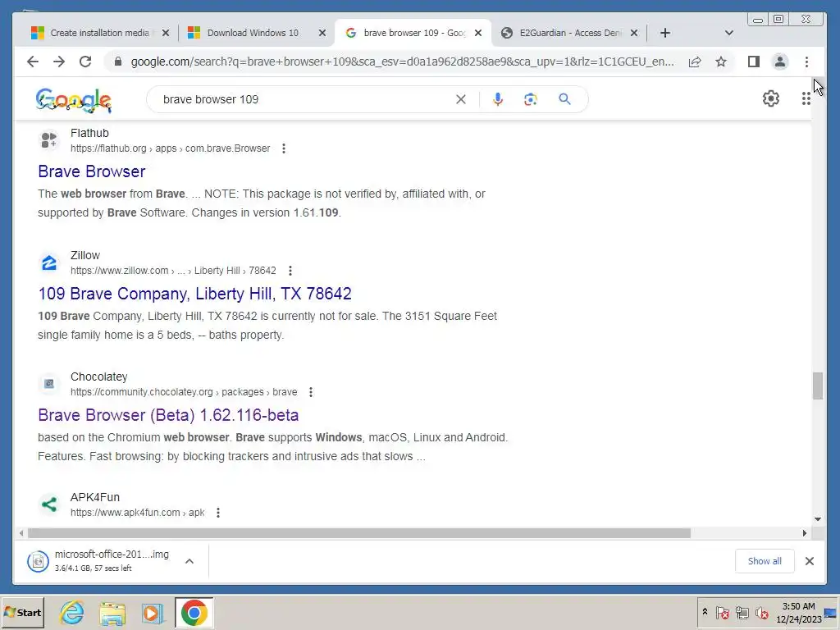Viewport: 840px width, 630px height.
Task: Open the Windows Start menu
Action: 22,612
